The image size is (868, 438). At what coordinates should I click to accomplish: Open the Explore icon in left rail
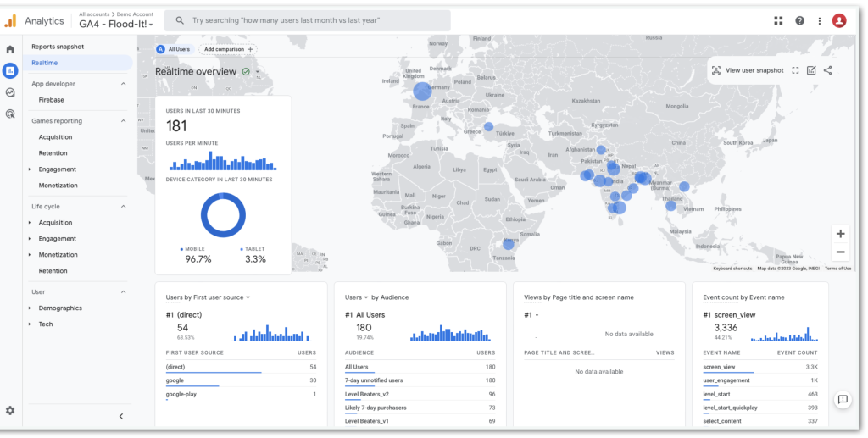point(10,92)
